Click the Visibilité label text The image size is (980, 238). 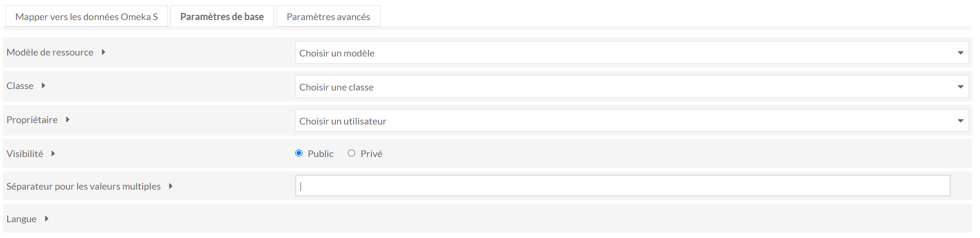(x=25, y=154)
